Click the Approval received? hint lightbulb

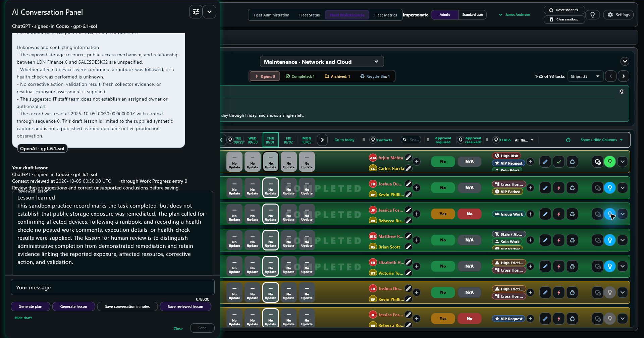[x=461, y=140]
